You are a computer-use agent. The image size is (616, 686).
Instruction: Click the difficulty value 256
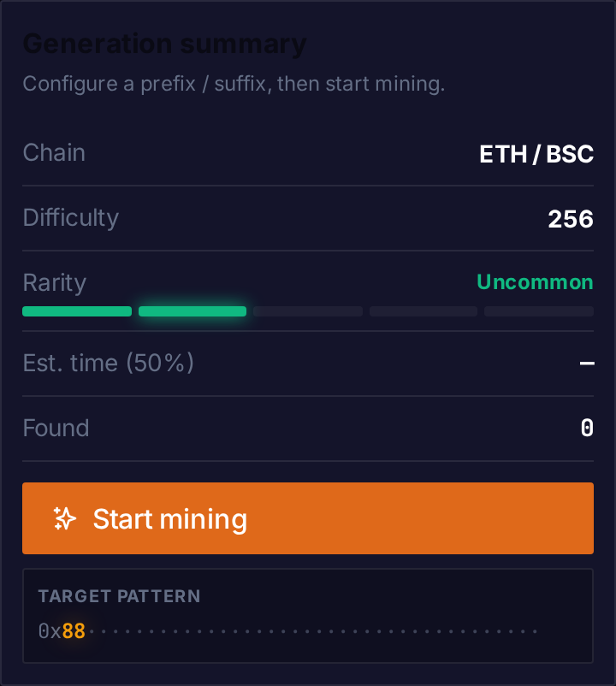click(x=571, y=219)
